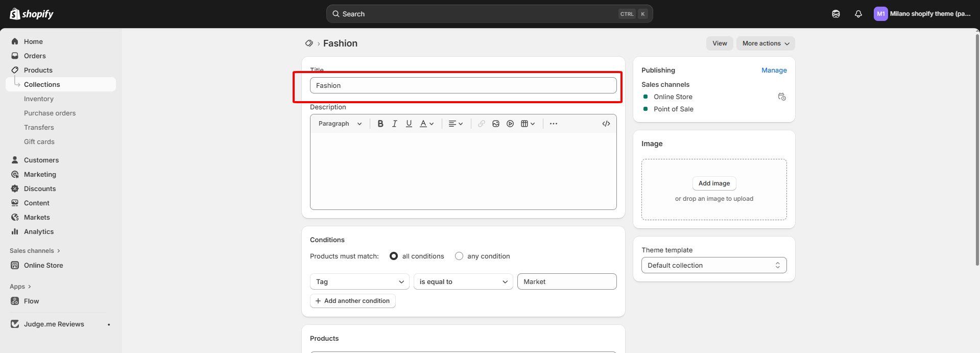Image resolution: width=980 pixels, height=353 pixels.
Task: Open the Paragraph style dropdown
Action: click(340, 124)
